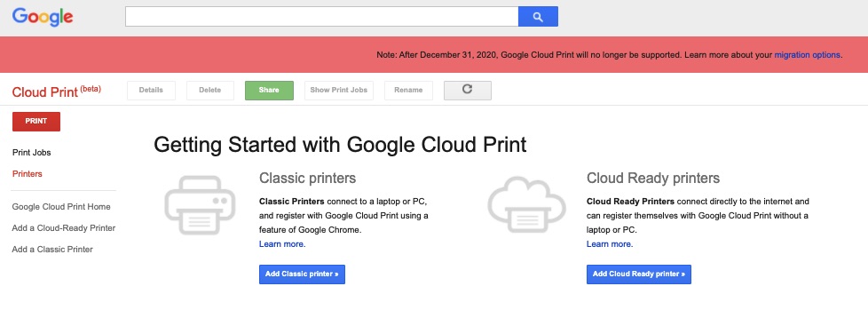The height and width of the screenshot is (326, 868).
Task: Select Printers in the sidebar
Action: [28, 174]
